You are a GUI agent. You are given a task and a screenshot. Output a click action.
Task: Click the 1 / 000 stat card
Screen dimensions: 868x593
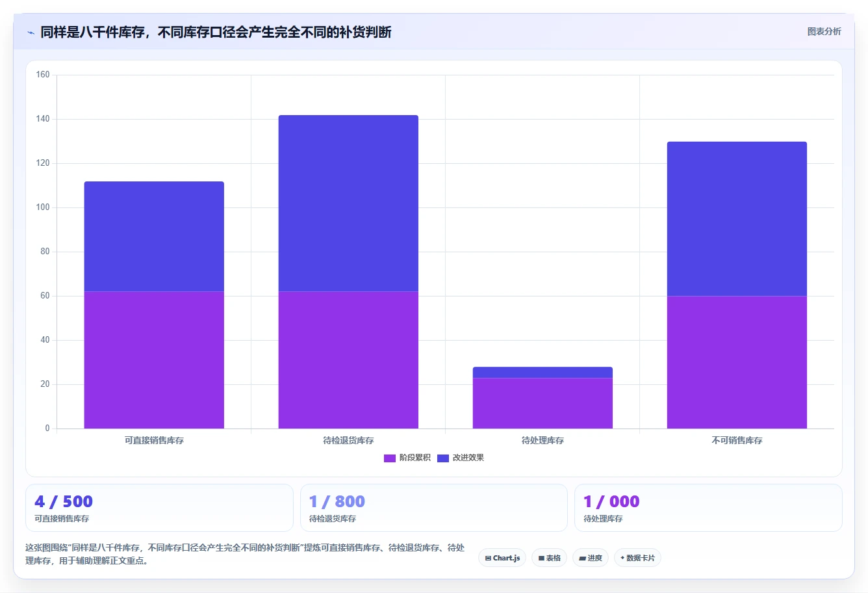click(x=708, y=508)
